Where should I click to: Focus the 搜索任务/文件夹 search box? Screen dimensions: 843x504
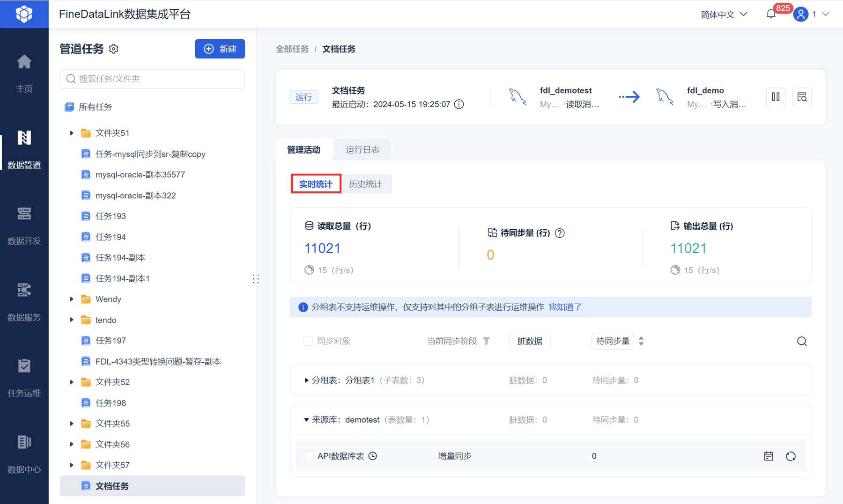pyautogui.click(x=152, y=79)
